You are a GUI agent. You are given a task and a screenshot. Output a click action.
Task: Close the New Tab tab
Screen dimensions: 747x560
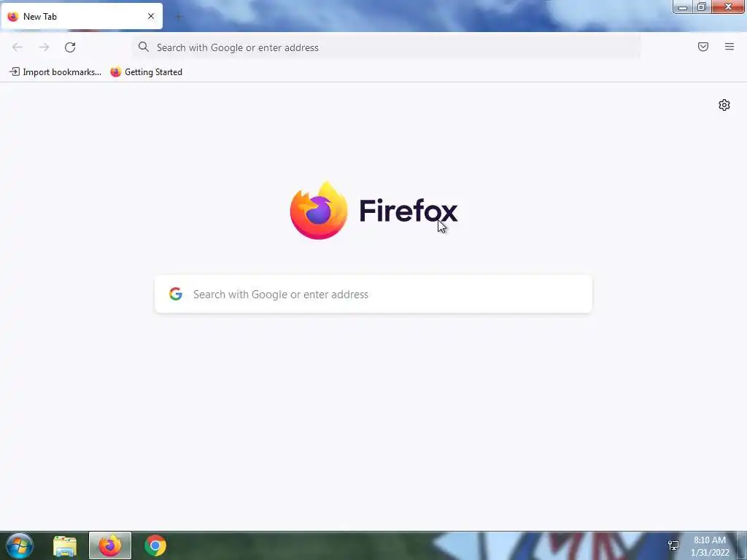(151, 16)
